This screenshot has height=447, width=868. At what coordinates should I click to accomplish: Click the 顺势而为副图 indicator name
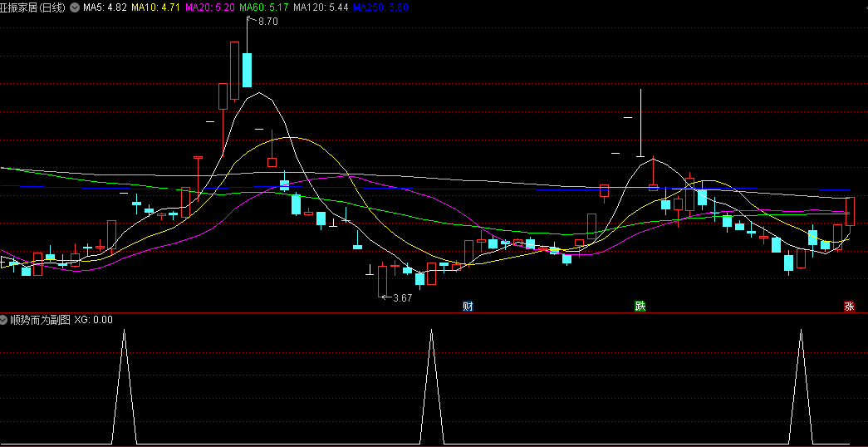click(39, 320)
